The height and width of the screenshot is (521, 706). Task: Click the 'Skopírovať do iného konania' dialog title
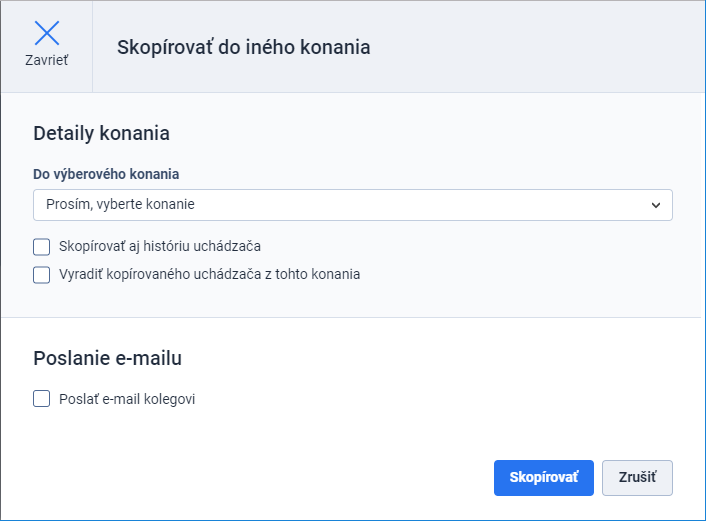(244, 47)
